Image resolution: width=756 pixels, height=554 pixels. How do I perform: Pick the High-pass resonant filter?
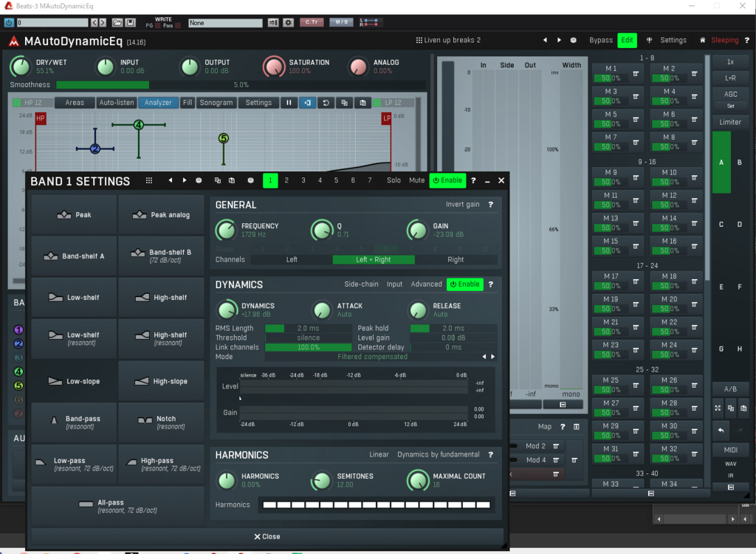point(161,464)
